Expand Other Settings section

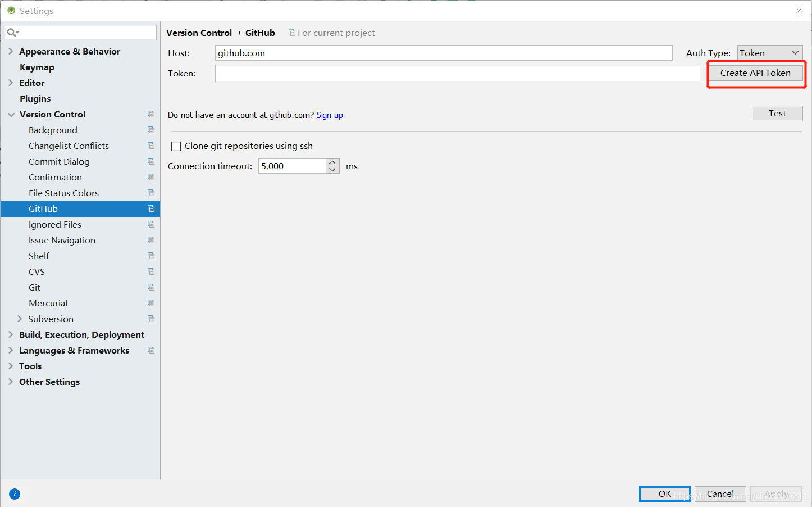11,382
